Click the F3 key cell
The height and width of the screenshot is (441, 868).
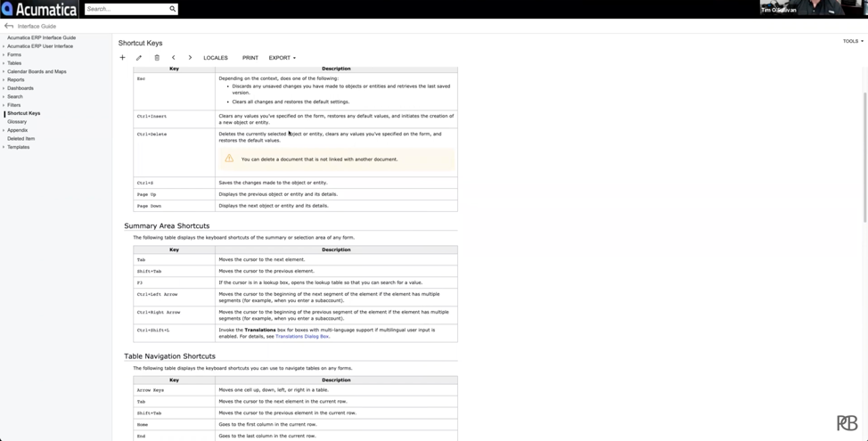point(174,282)
